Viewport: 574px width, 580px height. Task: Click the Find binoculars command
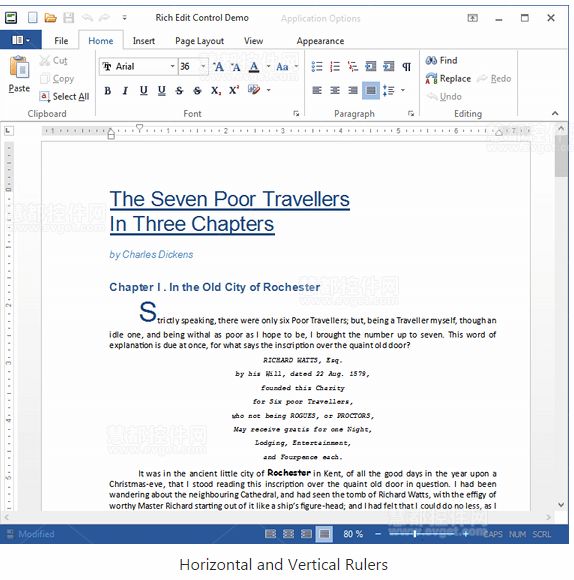coord(441,60)
